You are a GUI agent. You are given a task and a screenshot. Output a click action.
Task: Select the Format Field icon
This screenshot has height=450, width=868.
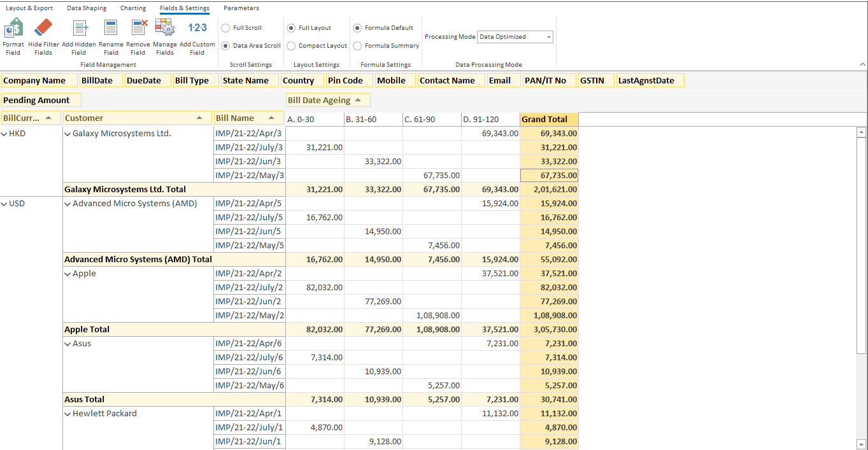click(13, 29)
